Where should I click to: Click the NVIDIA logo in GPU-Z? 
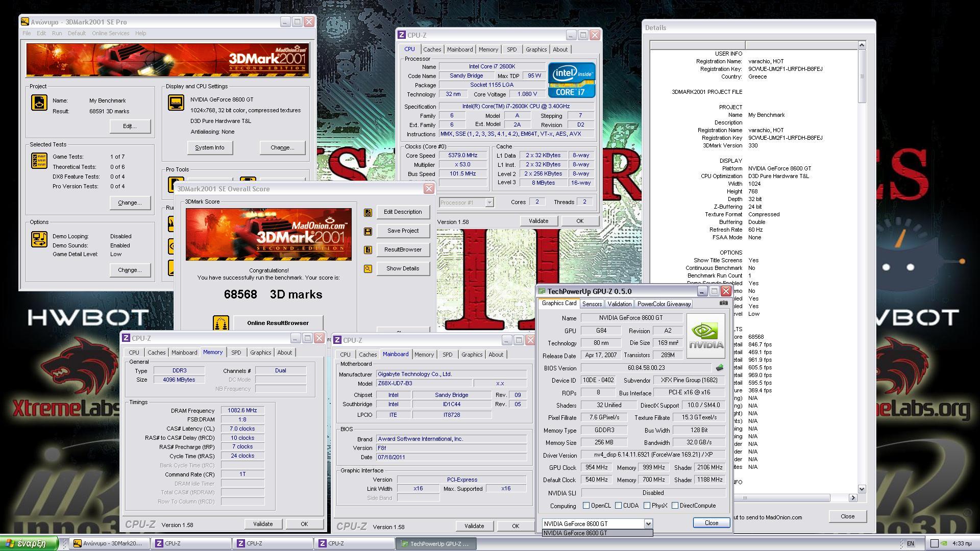coord(706,337)
